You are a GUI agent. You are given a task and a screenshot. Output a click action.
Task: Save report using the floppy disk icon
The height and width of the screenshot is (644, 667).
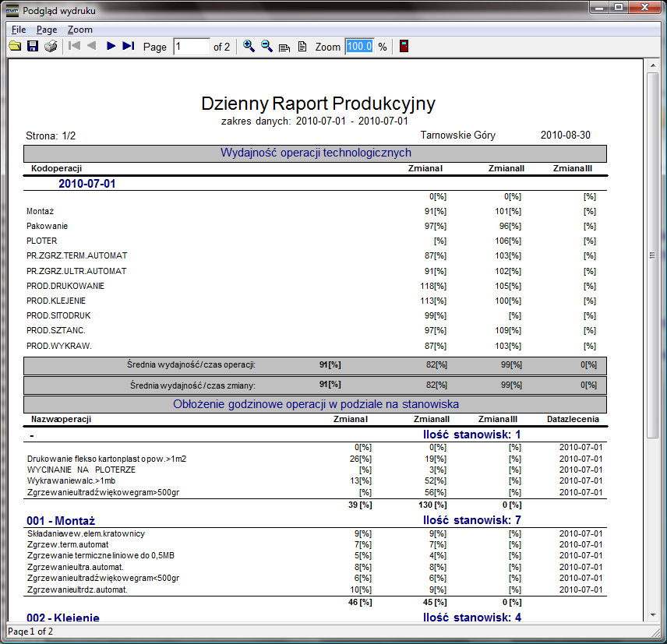pyautogui.click(x=33, y=47)
